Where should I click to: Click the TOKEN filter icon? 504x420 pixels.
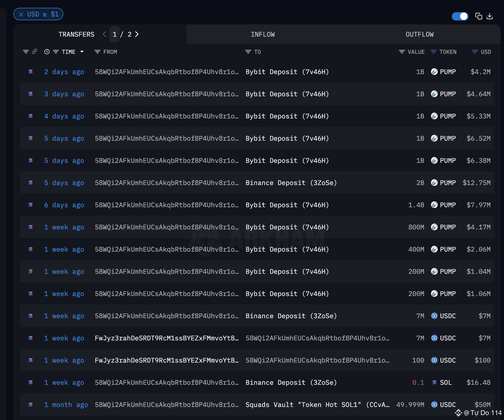coord(433,52)
